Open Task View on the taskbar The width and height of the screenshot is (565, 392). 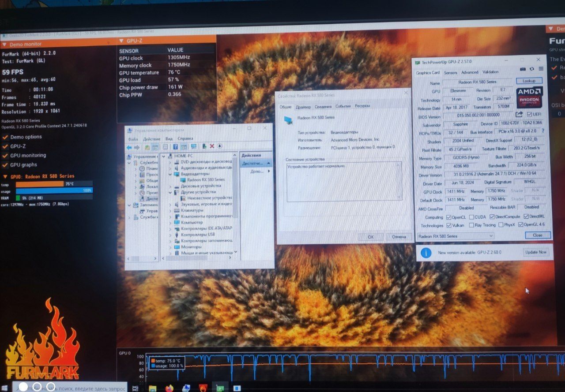pyautogui.click(x=136, y=388)
